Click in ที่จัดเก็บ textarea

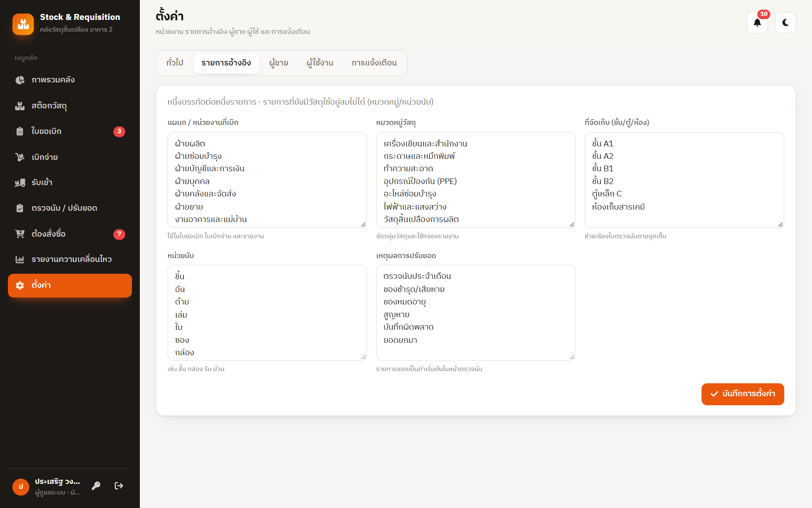tap(684, 180)
